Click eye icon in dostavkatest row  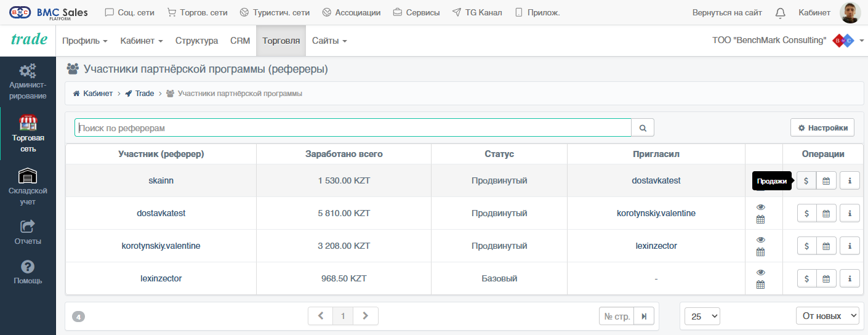tap(760, 207)
